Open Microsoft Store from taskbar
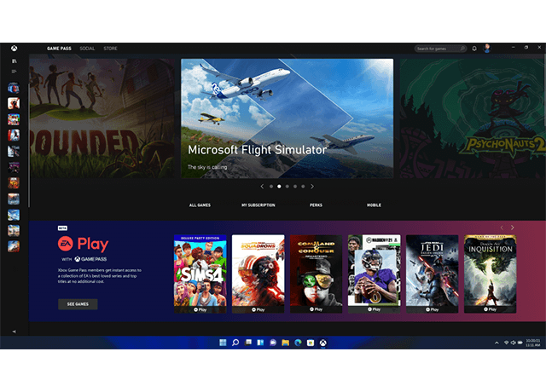The height and width of the screenshot is (392, 546). pyautogui.click(x=311, y=343)
